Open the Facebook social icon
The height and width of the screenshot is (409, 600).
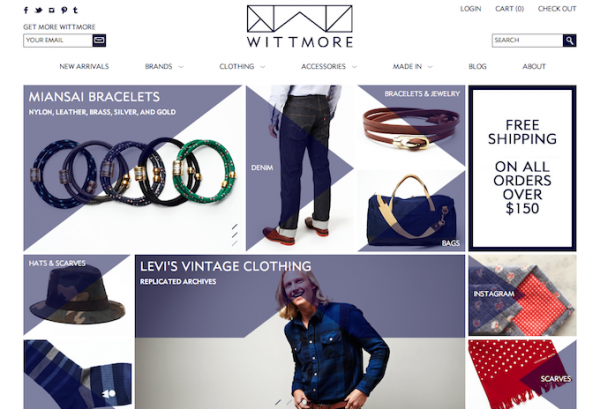pos(26,10)
